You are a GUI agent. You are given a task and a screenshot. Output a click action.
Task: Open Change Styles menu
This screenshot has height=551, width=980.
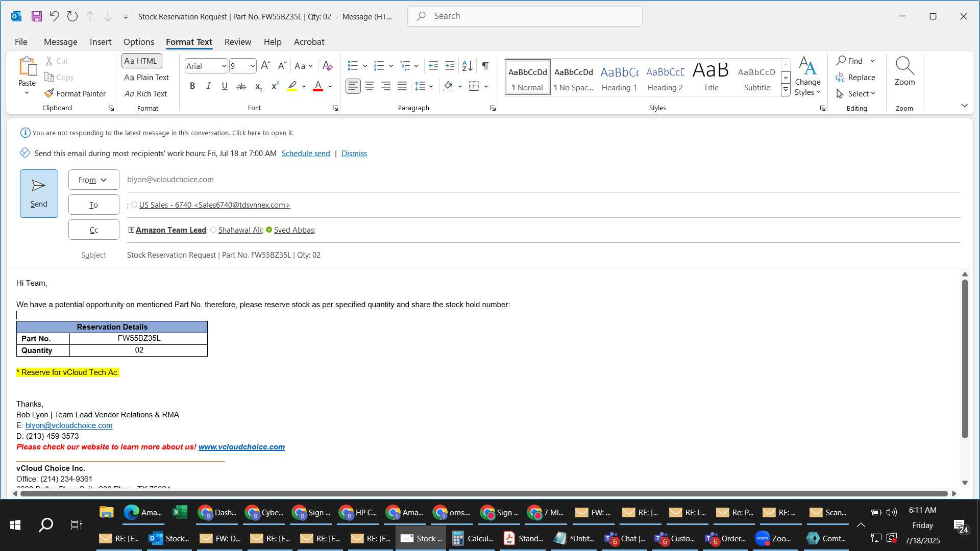tap(807, 77)
